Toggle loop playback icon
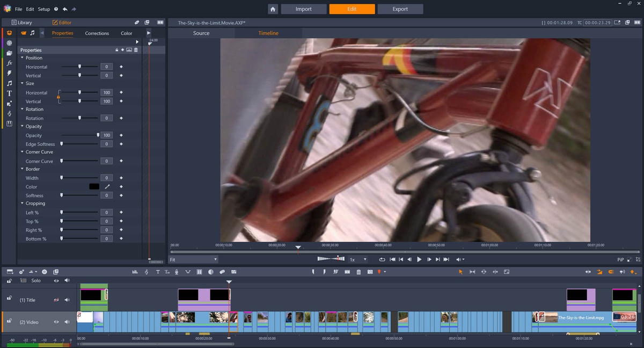Screen dimensions: 644x348 coord(382,259)
